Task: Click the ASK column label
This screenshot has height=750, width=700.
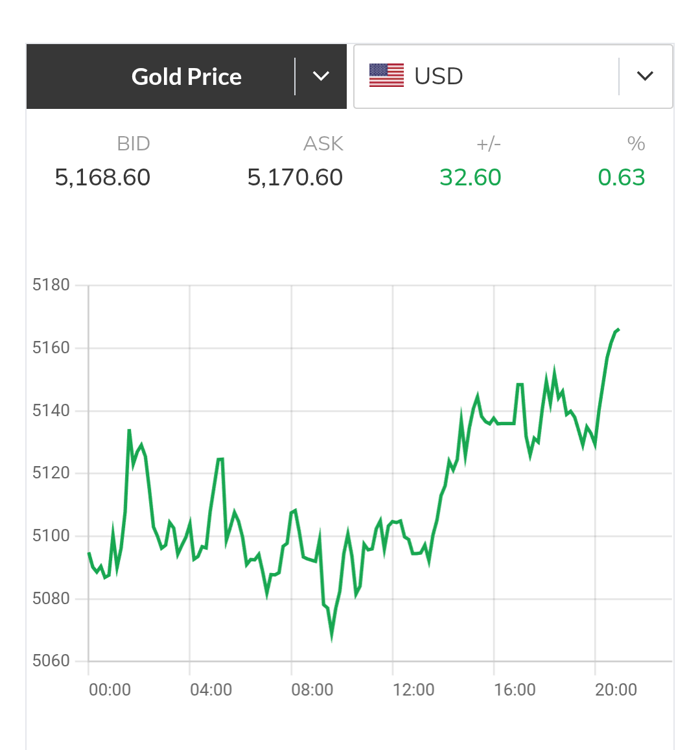Action: (323, 143)
